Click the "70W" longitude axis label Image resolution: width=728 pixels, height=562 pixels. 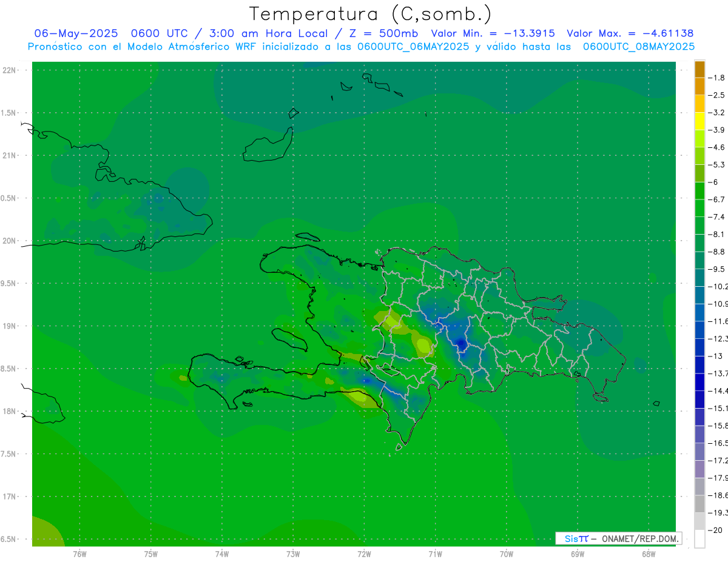click(506, 554)
